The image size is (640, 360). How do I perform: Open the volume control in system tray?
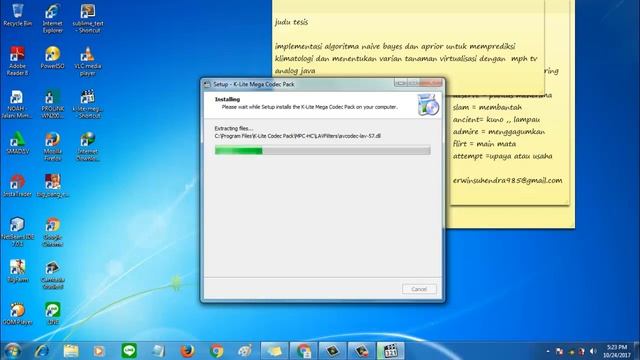coord(593,351)
